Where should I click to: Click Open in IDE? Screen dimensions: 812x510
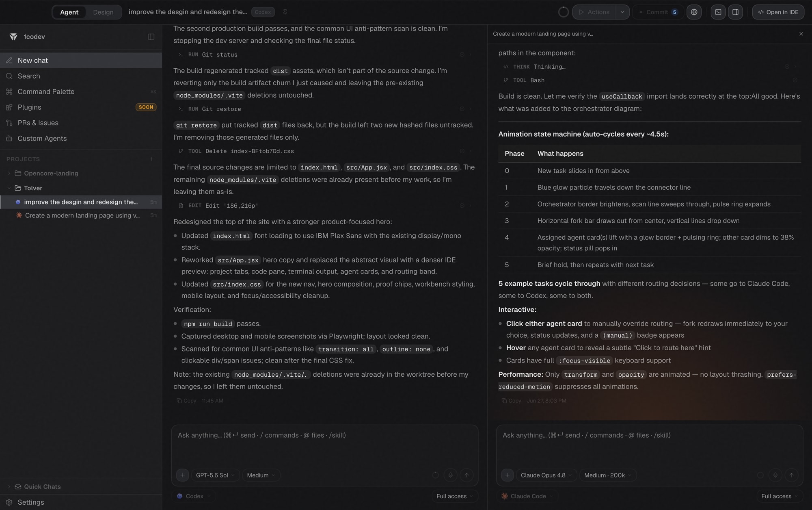click(778, 12)
